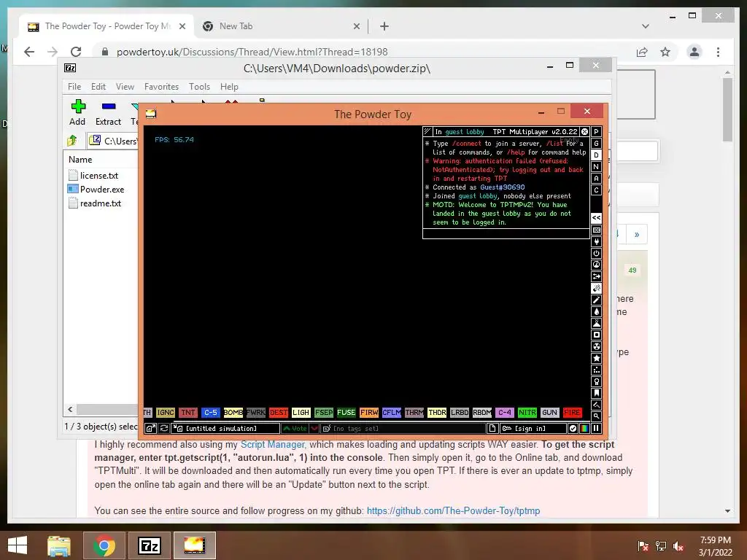Open Chrome three-dot menu
This screenshot has height=560, width=747.
[x=718, y=52]
